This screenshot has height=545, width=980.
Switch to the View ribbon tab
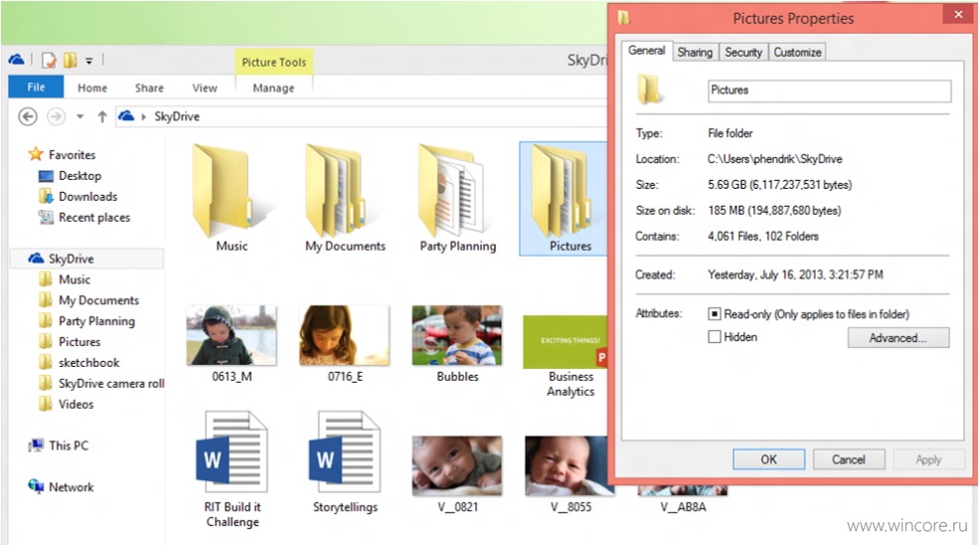click(205, 89)
